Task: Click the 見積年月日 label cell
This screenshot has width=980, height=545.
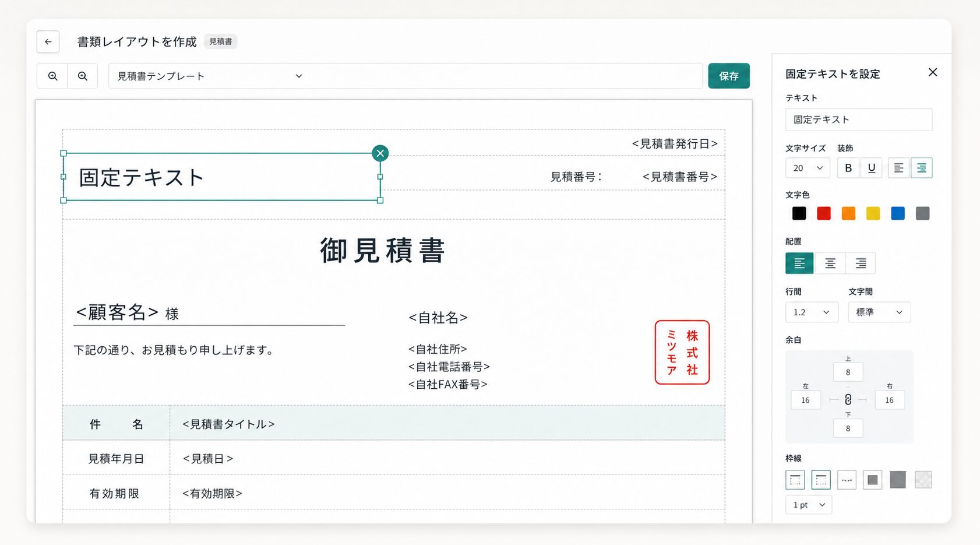Action: pyautogui.click(x=116, y=458)
